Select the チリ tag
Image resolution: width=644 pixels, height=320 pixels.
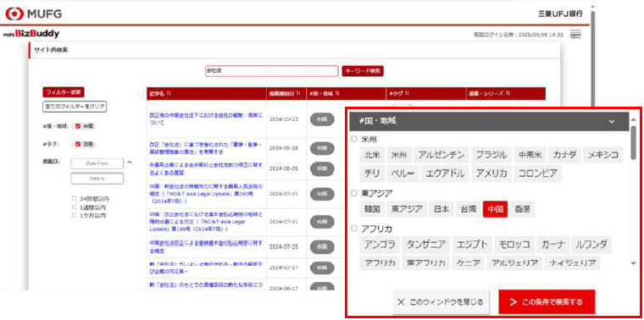click(x=372, y=174)
